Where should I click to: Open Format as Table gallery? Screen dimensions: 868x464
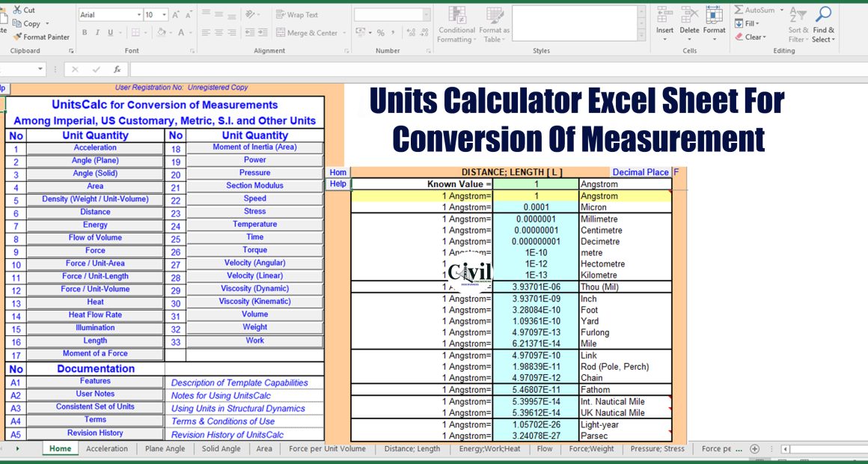495,25
